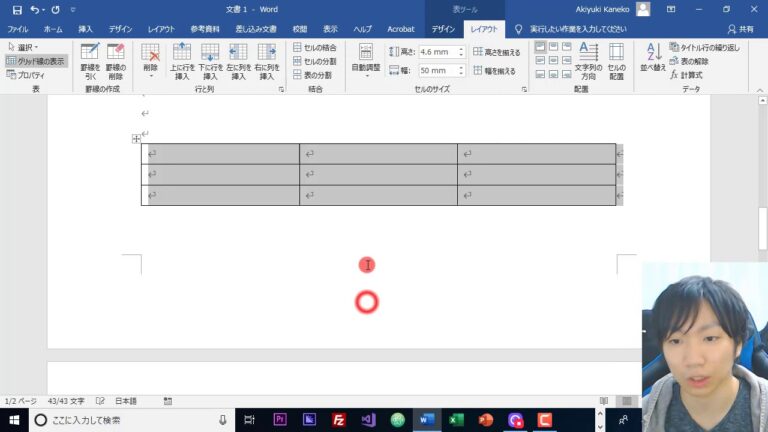This screenshot has height=432, width=768.
Task: Select align top center cell alignment
Action: (553, 47)
